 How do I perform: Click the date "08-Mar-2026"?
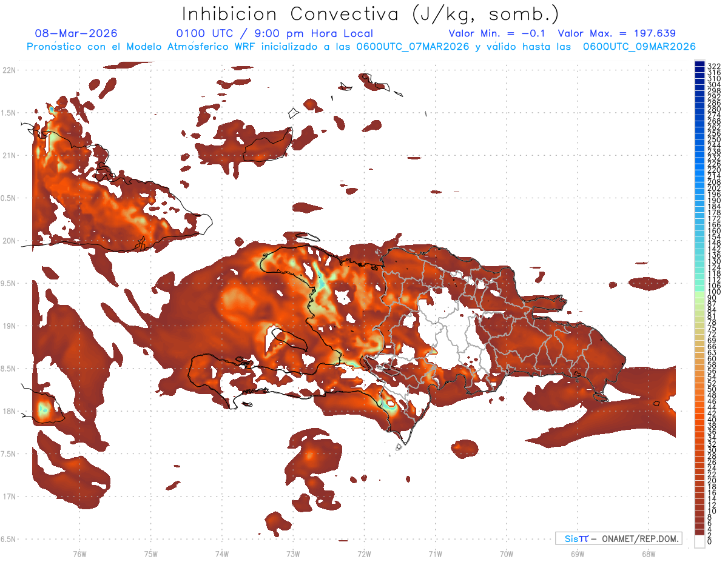coord(76,33)
